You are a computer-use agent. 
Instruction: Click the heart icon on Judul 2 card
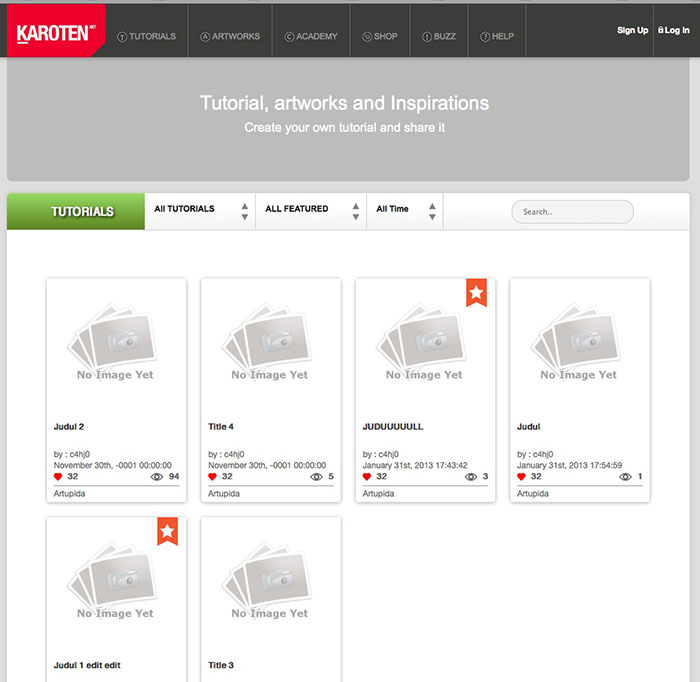(x=58, y=477)
